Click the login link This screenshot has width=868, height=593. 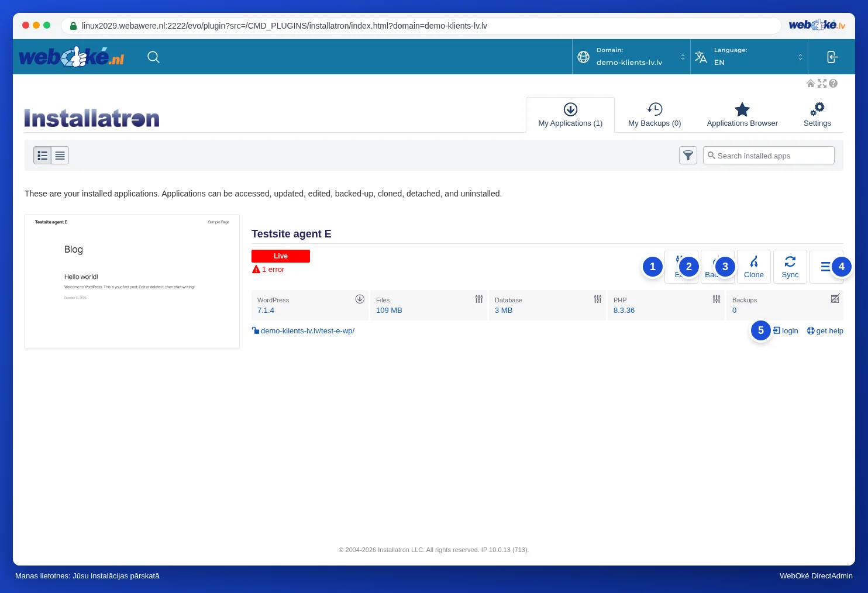tap(786, 331)
